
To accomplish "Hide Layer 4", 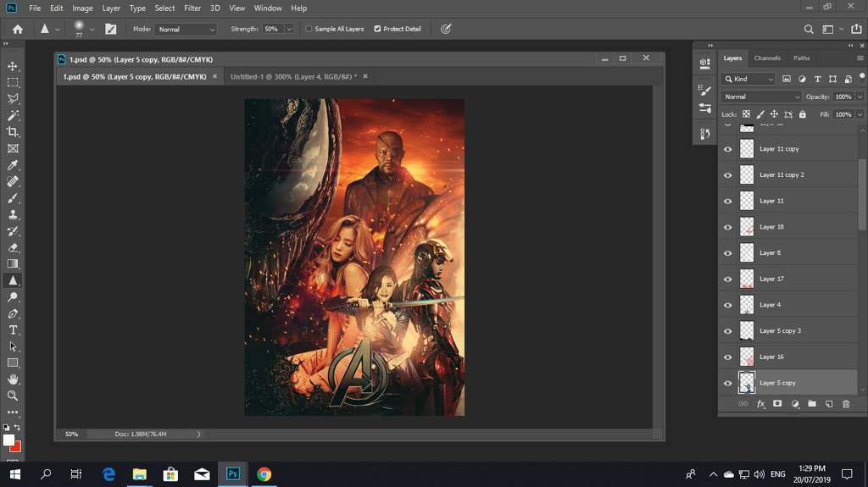I will click(728, 305).
